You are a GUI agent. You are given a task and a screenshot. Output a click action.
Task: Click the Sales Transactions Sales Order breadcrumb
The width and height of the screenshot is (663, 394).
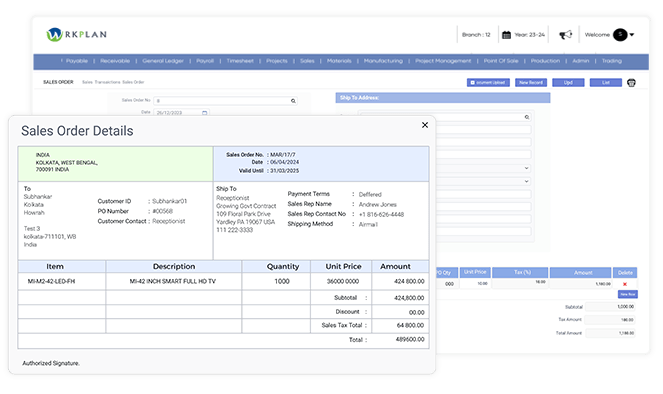point(113,82)
